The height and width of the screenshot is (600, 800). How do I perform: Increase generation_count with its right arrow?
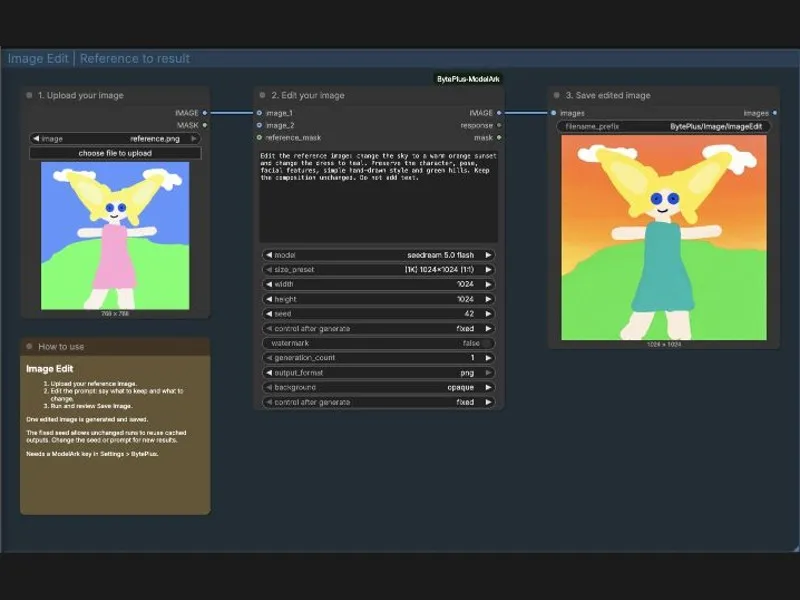click(488, 358)
